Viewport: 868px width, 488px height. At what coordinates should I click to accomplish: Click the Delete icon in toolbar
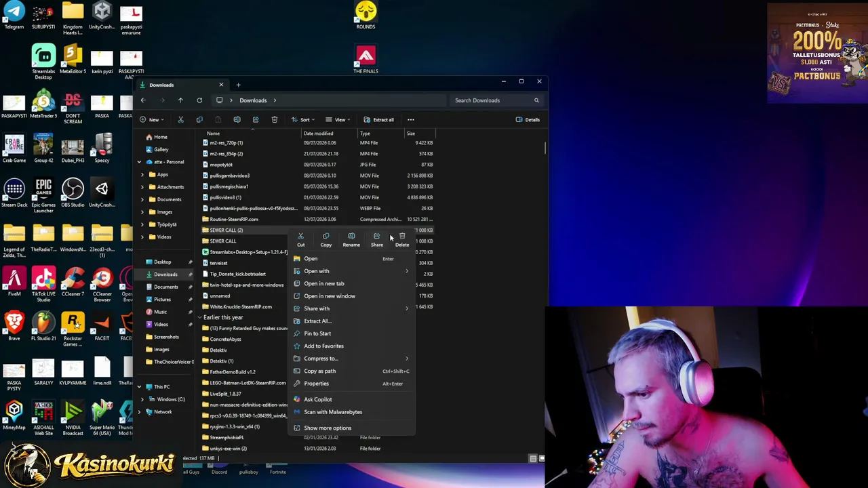point(275,120)
